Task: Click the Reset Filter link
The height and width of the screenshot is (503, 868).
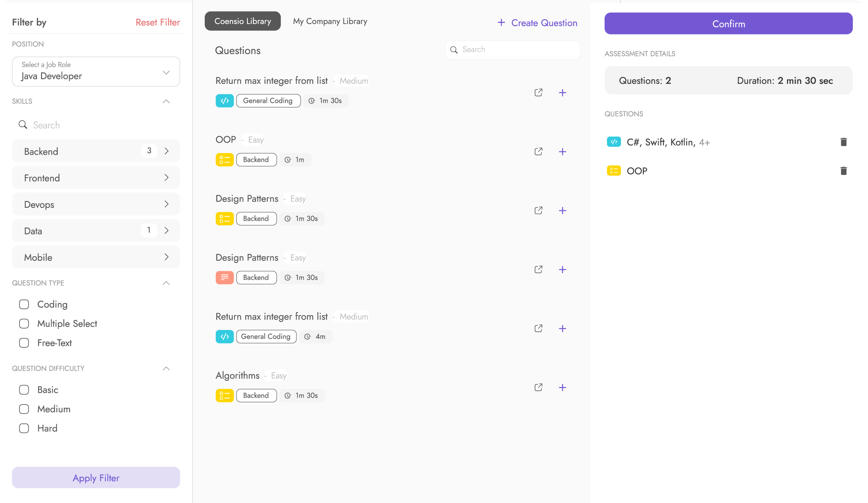Action: (157, 22)
